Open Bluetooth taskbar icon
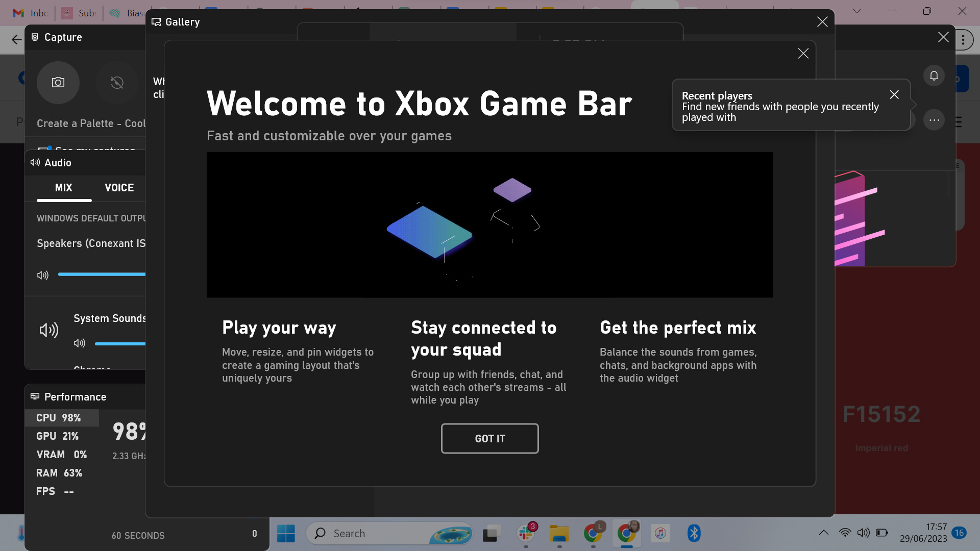 (694, 534)
